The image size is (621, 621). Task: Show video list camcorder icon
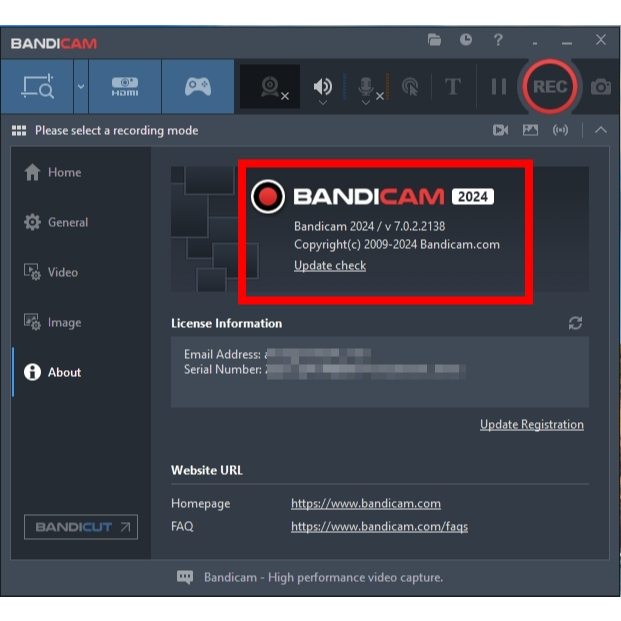500,130
